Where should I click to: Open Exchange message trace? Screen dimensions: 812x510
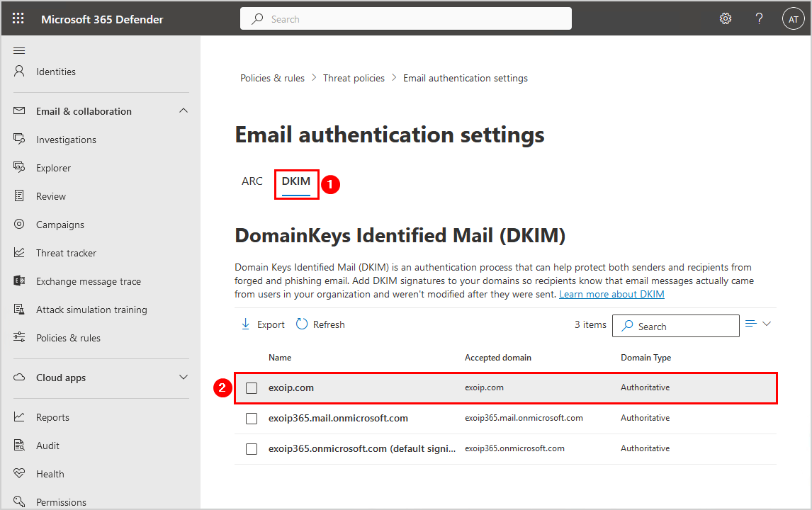pos(89,282)
